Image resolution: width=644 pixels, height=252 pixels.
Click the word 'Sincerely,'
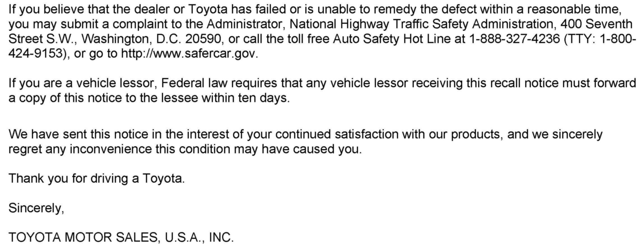(x=36, y=208)
